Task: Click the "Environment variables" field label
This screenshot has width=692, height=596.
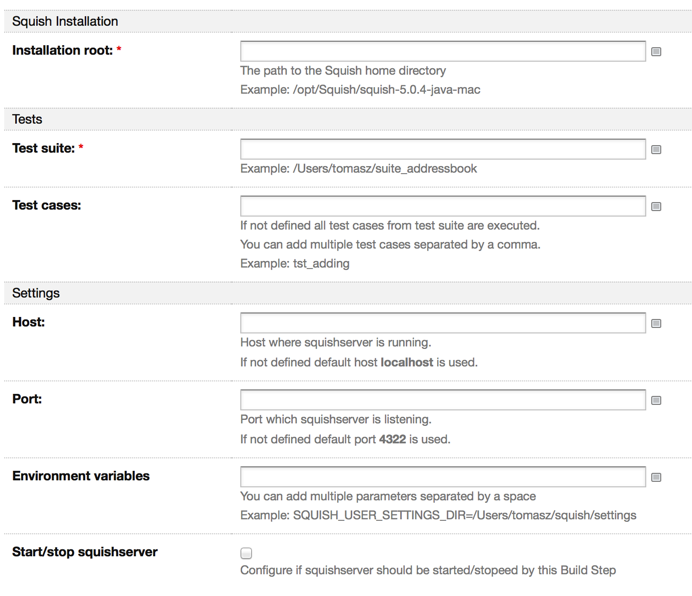Action: pyautogui.click(x=81, y=476)
